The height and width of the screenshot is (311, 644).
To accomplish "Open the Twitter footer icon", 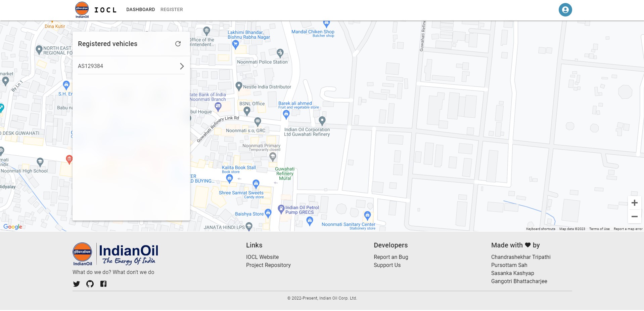I will (x=77, y=284).
